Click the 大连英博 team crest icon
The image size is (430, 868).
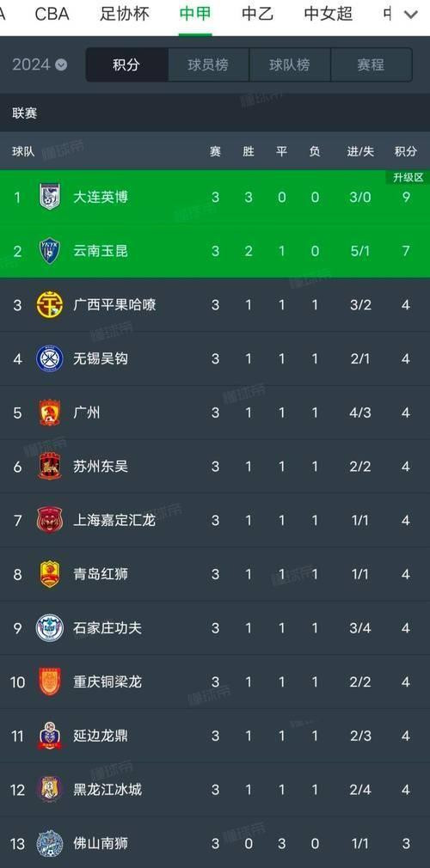coord(50,197)
